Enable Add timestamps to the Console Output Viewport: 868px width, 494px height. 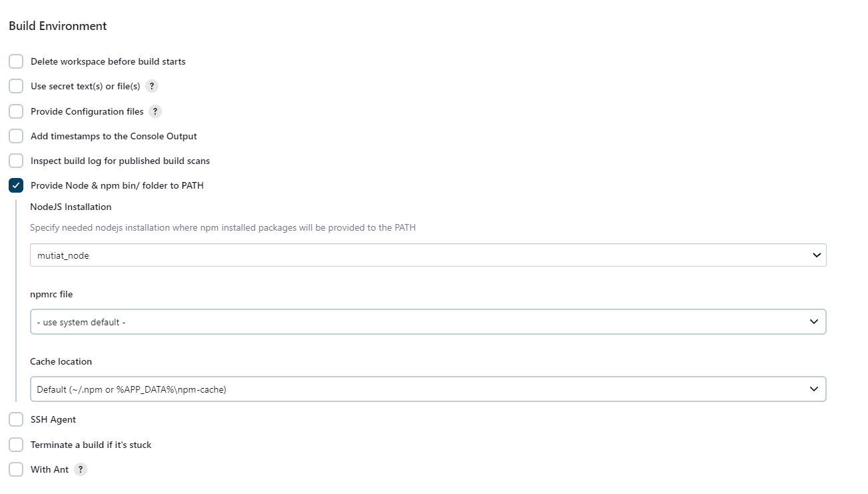pos(16,136)
